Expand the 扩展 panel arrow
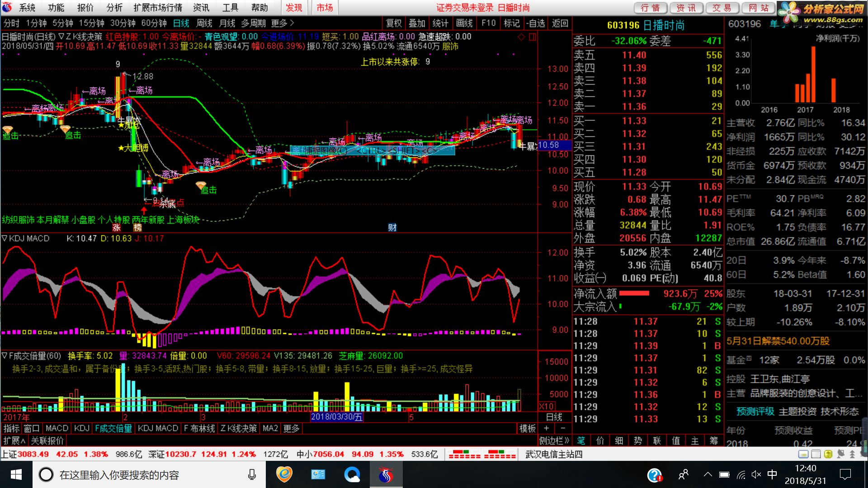The width and height of the screenshot is (868, 488). pyautogui.click(x=14, y=441)
